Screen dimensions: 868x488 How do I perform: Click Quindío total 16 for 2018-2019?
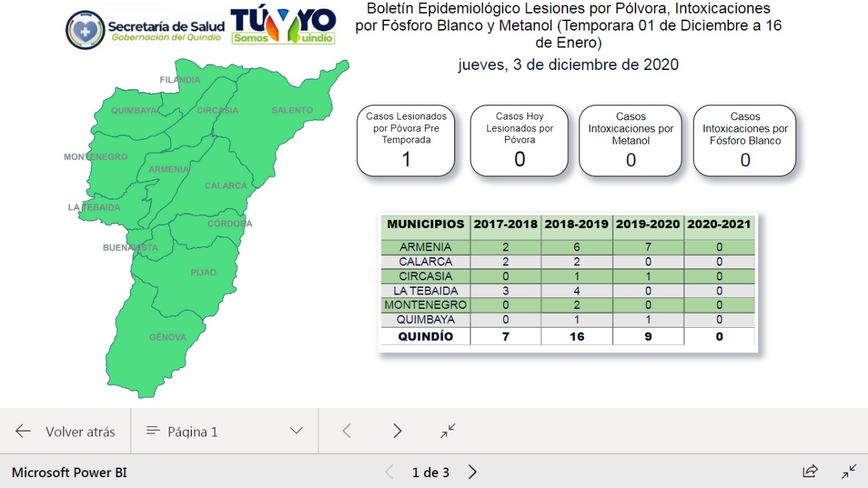576,337
